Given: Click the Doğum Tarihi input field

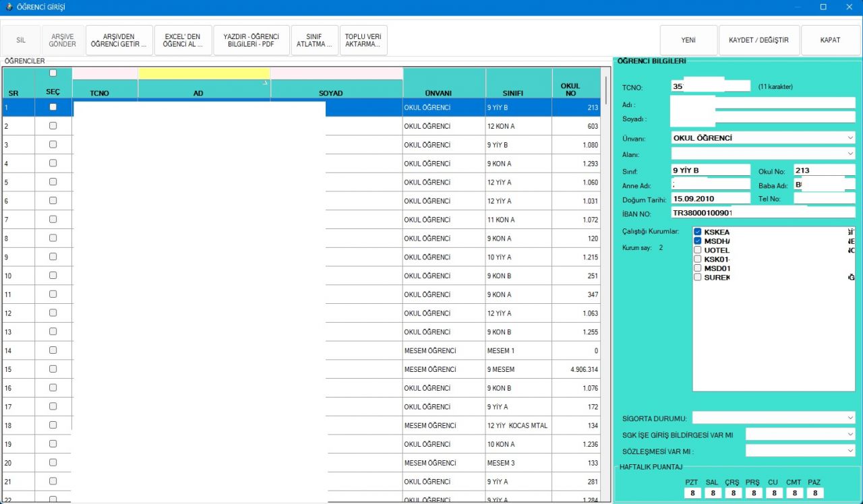Looking at the screenshot, I should tap(711, 199).
